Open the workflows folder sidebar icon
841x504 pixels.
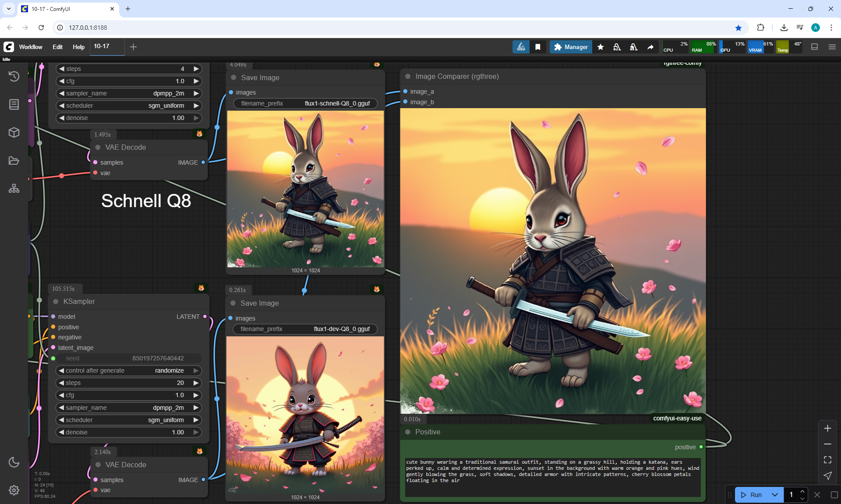coord(14,161)
